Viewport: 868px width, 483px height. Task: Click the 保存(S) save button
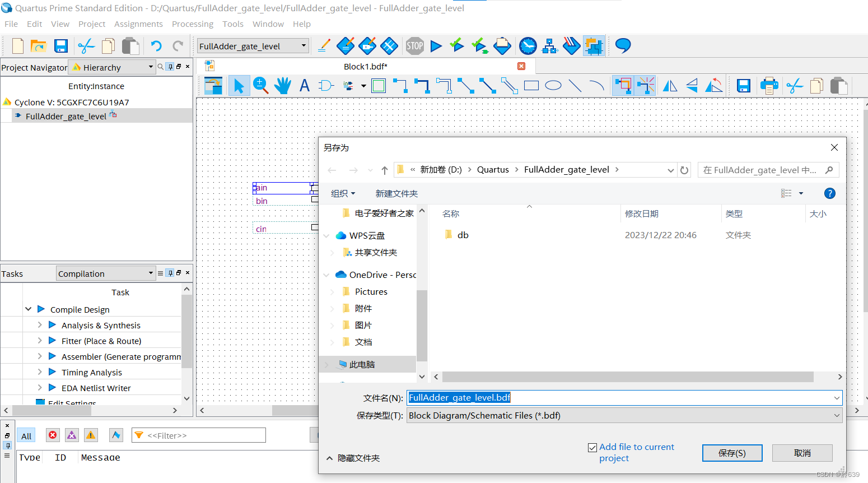click(x=732, y=453)
